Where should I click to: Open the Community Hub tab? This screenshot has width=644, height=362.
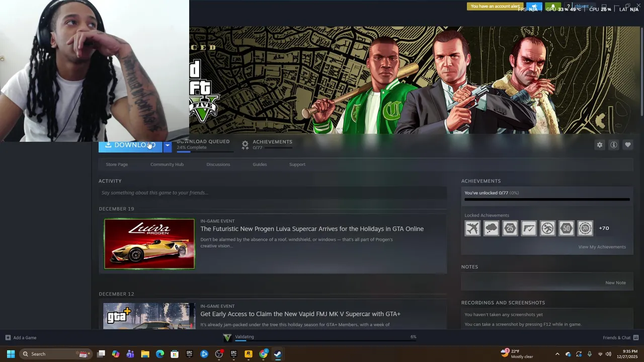pos(167,164)
